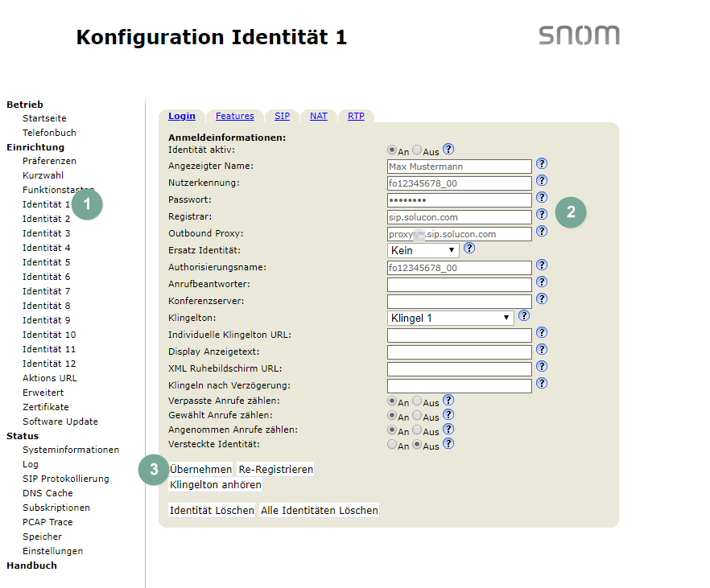Click the Übernehmen button
This screenshot has height=588, width=710.
200,469
